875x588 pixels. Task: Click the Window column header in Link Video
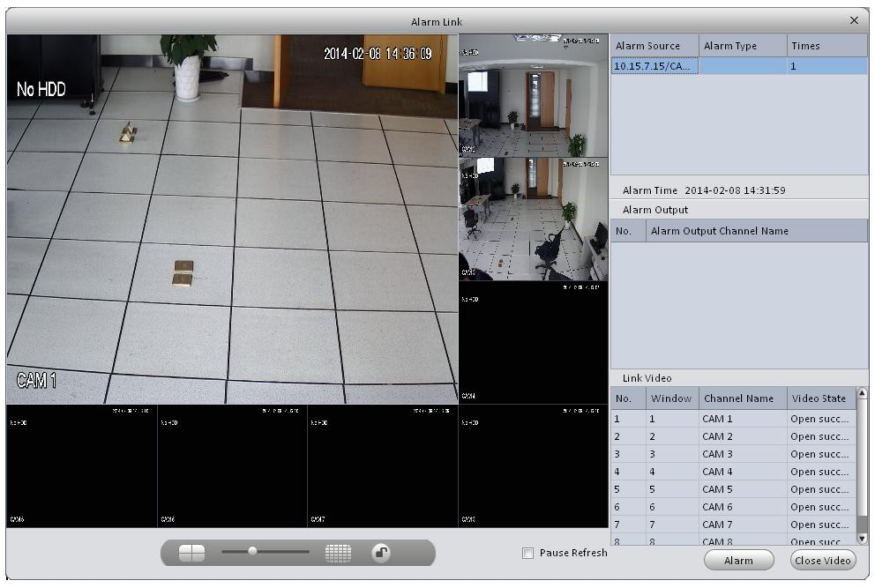point(672,398)
